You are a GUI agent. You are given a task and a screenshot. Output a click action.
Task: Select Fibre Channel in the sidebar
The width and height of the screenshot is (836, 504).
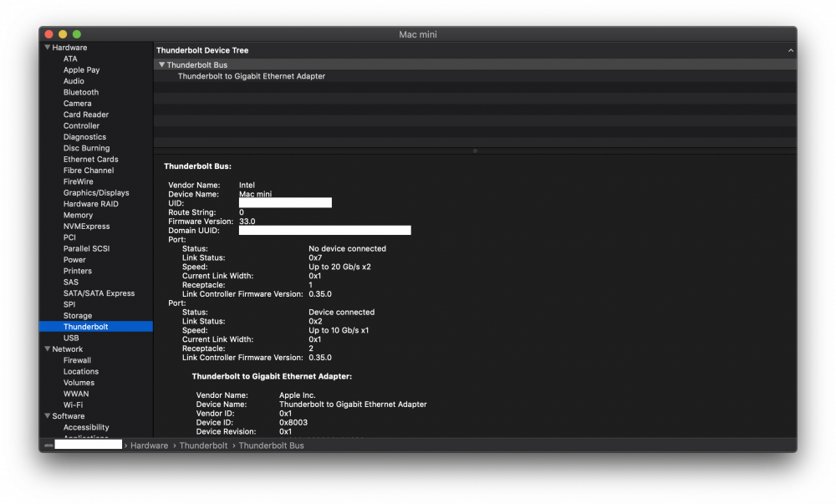pyautogui.click(x=89, y=171)
